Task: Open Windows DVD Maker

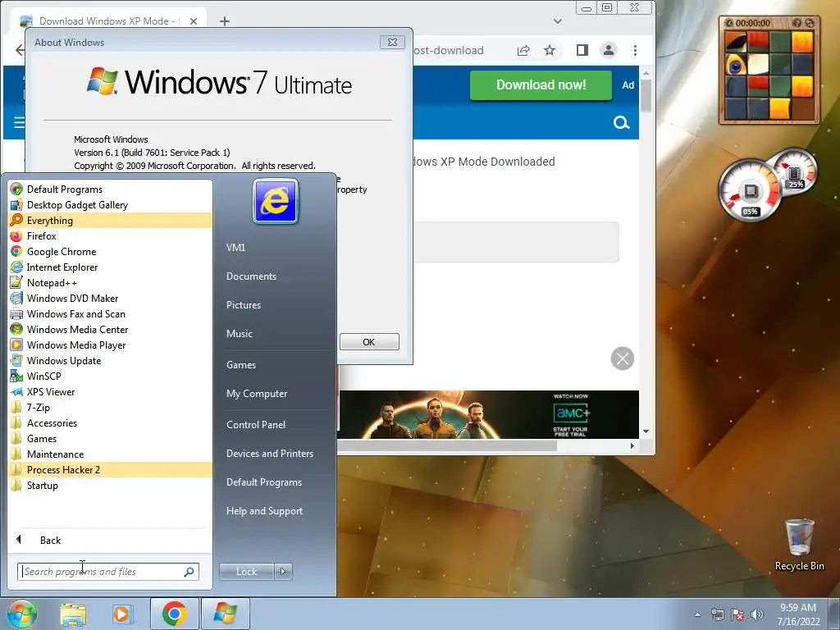Action: tap(111, 298)
